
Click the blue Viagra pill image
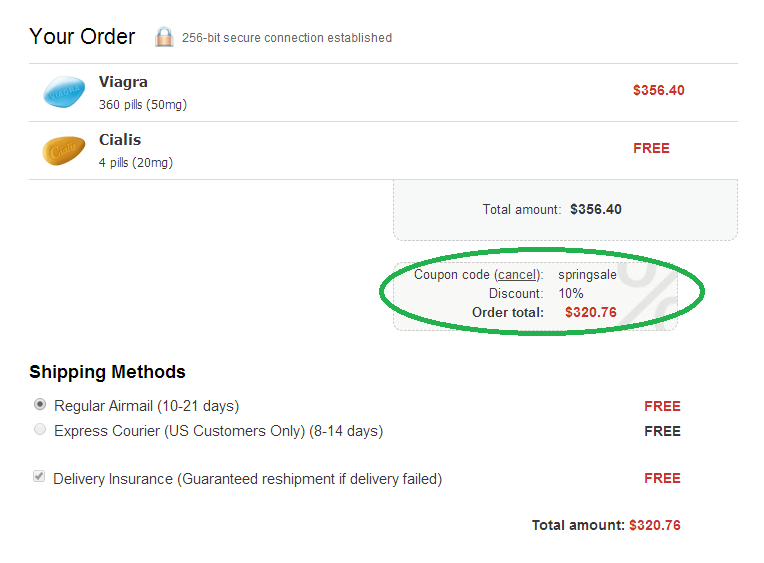[x=64, y=92]
